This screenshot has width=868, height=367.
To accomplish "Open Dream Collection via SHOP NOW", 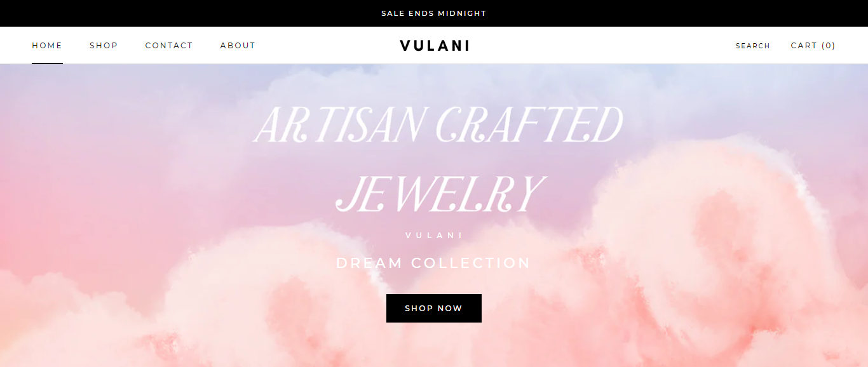I will 434,308.
